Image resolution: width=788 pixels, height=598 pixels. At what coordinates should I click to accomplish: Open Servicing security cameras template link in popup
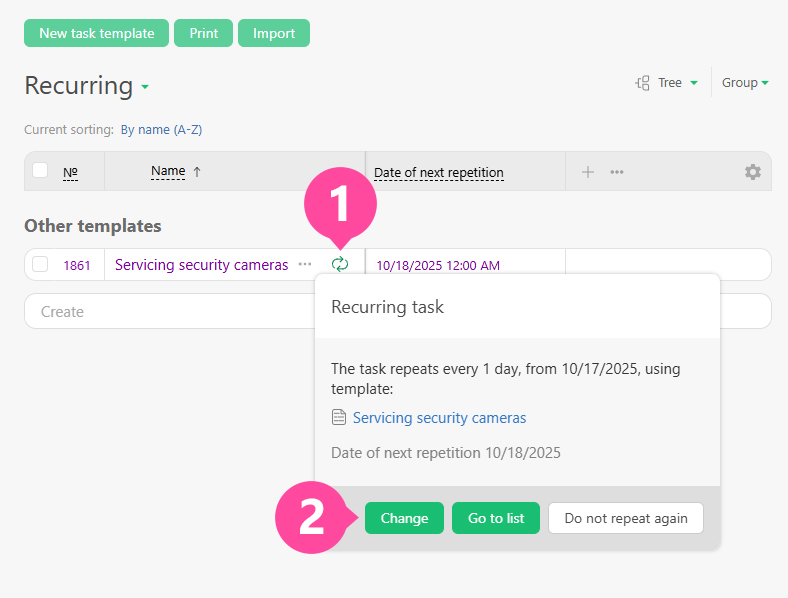click(x=439, y=418)
